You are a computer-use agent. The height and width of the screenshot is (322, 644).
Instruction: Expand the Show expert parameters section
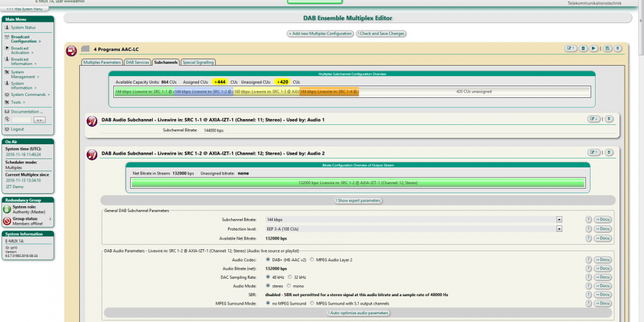click(x=358, y=201)
